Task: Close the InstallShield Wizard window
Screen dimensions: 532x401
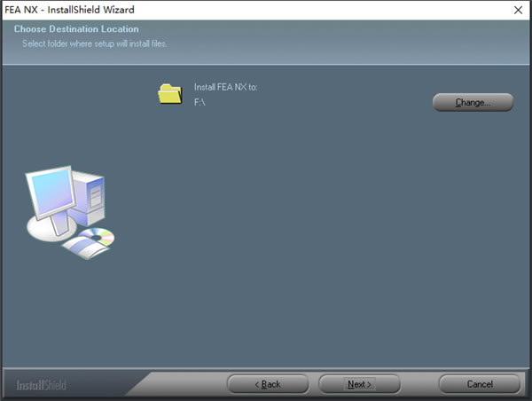Action: click(x=517, y=9)
